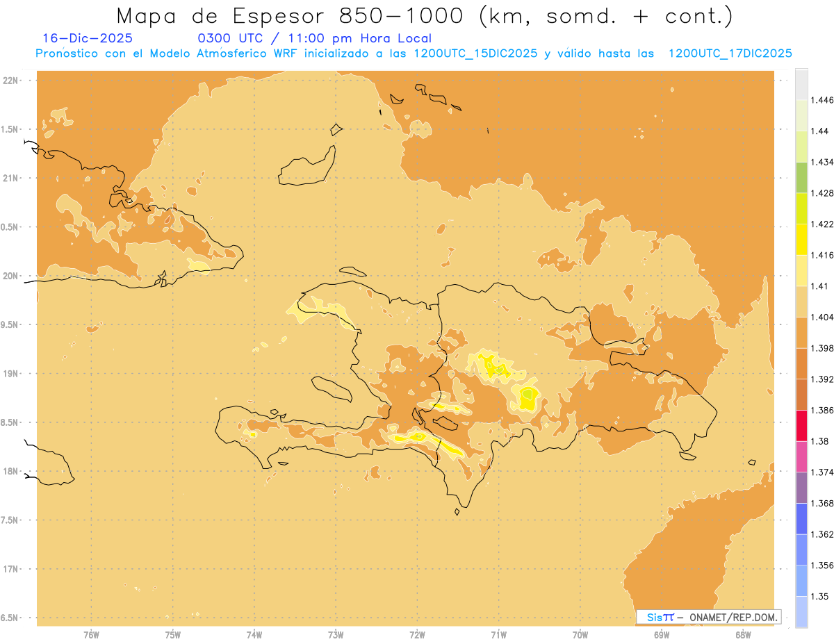Click the longitude label '69W'
The height and width of the screenshot is (644, 834).
[x=662, y=634]
